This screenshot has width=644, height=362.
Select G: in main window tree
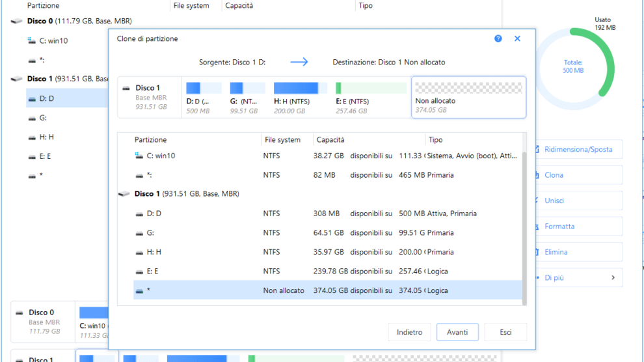pos(43,118)
